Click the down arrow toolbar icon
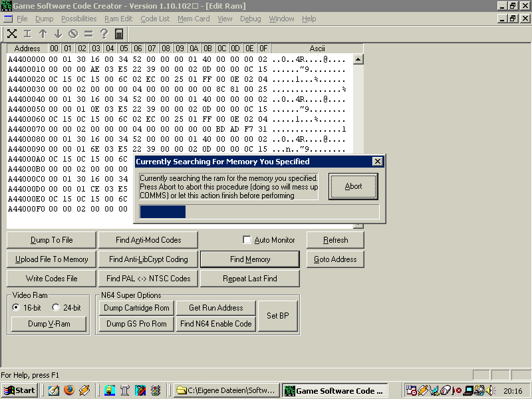The height and width of the screenshot is (399, 532). click(x=58, y=34)
